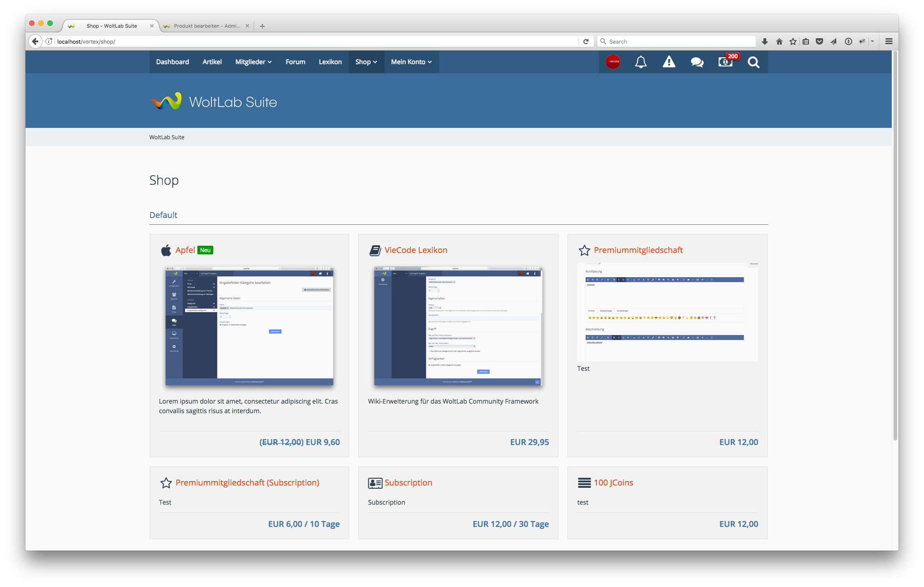Open the notifications bell icon
This screenshot has width=924, height=587.
641,62
